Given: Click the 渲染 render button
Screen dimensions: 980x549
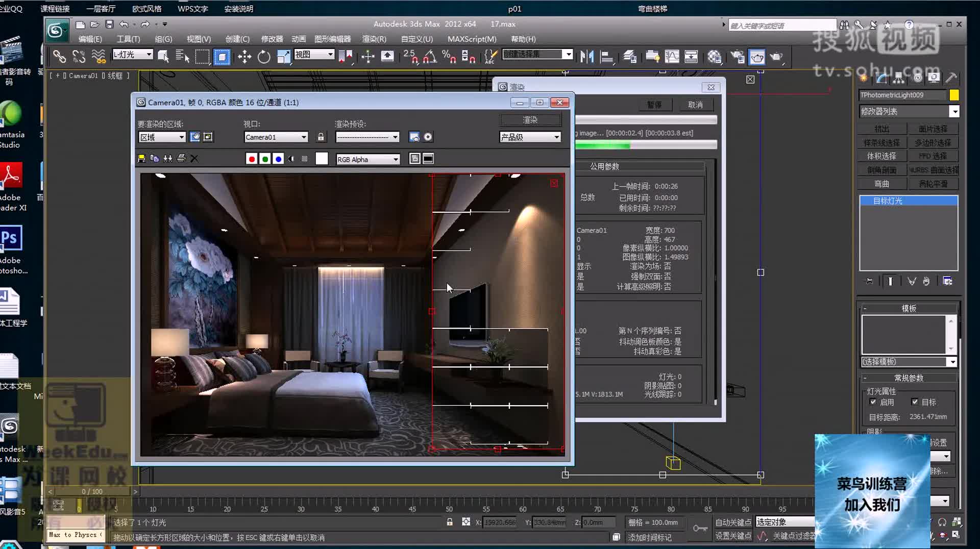Looking at the screenshot, I should click(530, 119).
